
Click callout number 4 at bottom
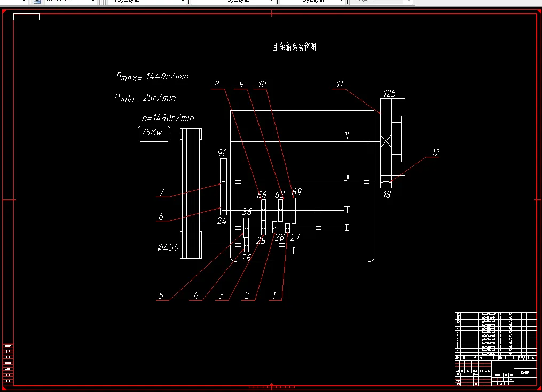pyautogui.click(x=196, y=295)
